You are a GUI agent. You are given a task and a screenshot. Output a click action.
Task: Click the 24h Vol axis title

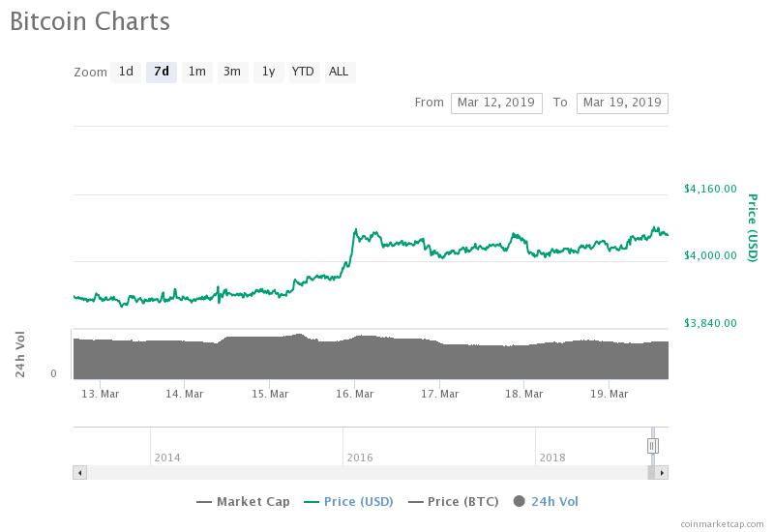(x=20, y=354)
